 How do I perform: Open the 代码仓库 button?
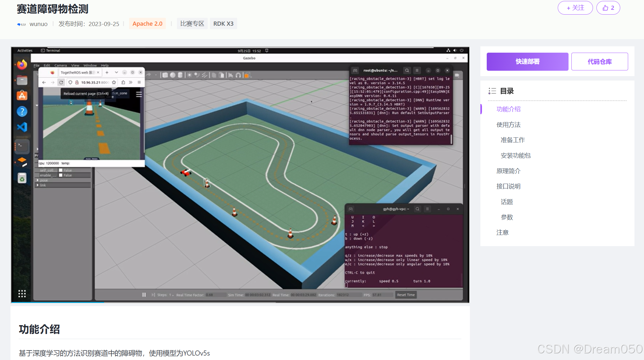(x=599, y=62)
